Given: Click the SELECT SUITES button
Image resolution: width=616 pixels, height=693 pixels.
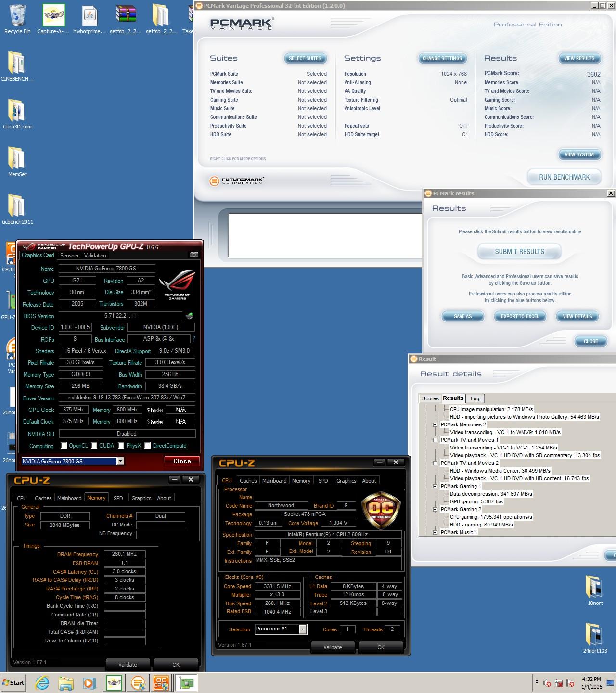Looking at the screenshot, I should coord(305,58).
